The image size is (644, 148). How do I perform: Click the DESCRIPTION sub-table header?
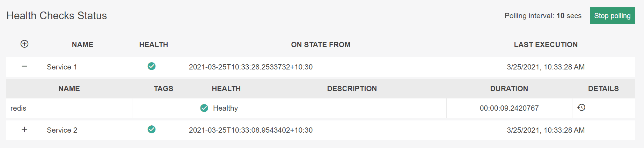pyautogui.click(x=352, y=89)
